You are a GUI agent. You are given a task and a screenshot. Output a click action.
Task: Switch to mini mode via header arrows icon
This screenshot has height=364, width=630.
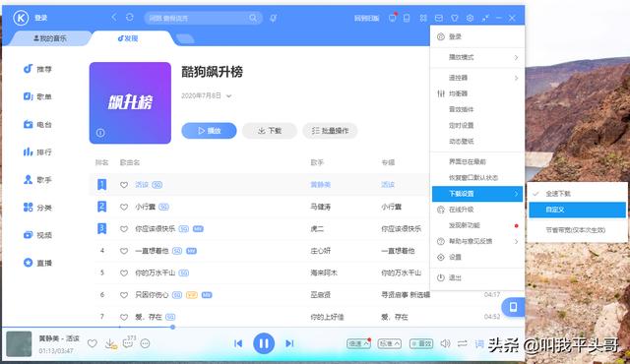pos(485,18)
